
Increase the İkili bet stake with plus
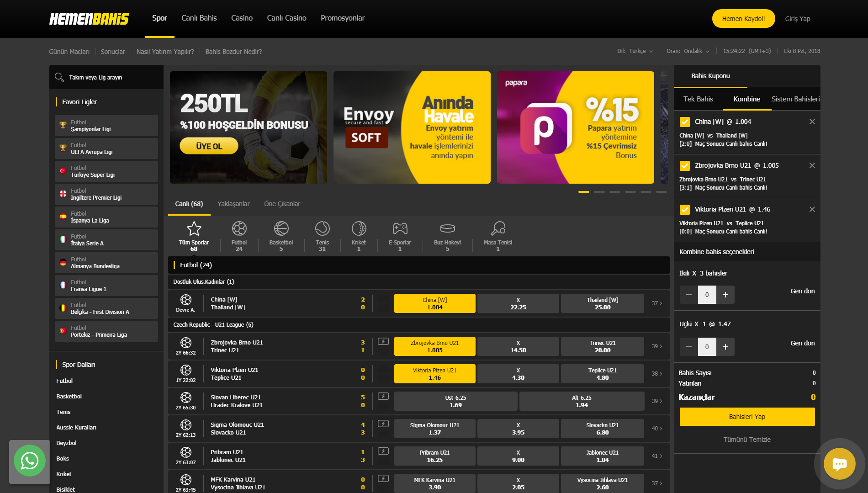coord(725,295)
